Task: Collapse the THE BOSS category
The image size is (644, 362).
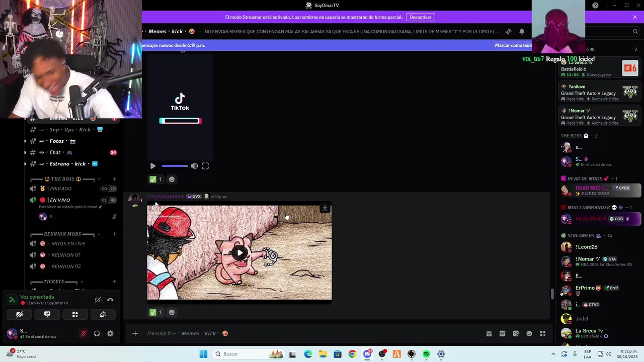Action: click(x=63, y=179)
